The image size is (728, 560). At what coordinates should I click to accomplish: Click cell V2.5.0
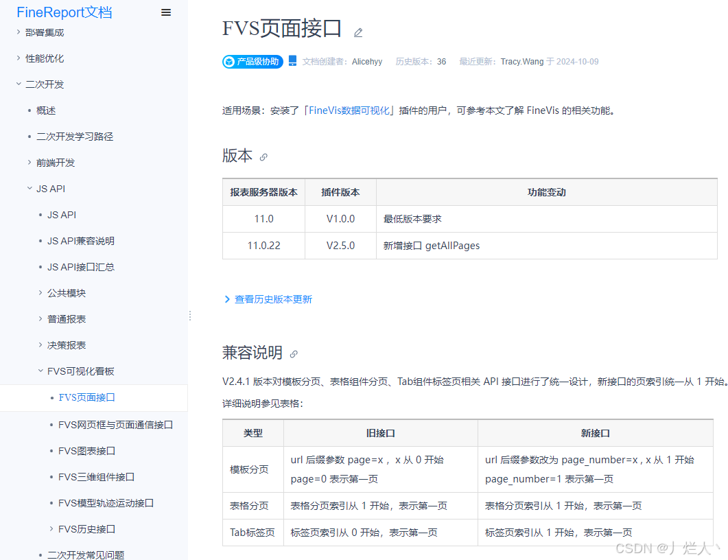(340, 246)
